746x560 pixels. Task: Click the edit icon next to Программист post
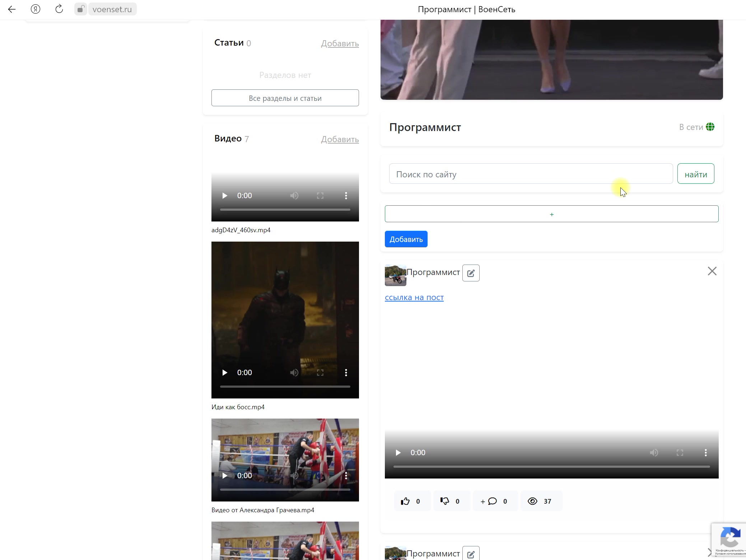click(471, 272)
